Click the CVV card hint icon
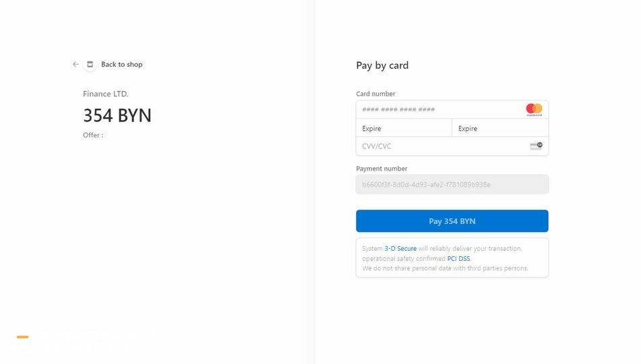641x364 pixels. (x=536, y=146)
